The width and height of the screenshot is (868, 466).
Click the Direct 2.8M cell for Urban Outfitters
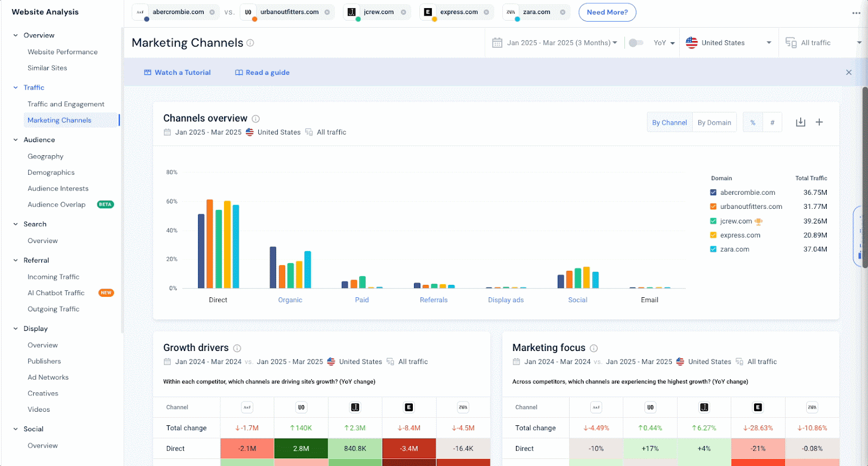tap(301, 449)
